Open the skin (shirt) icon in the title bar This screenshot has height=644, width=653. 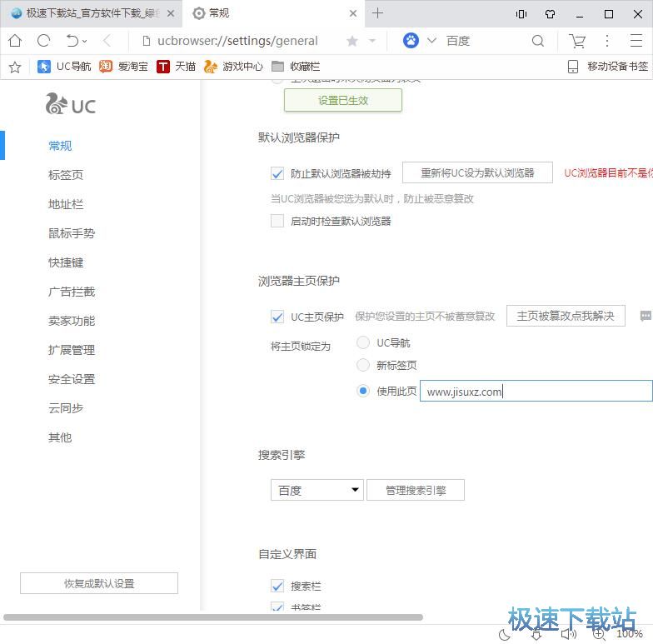(x=550, y=14)
